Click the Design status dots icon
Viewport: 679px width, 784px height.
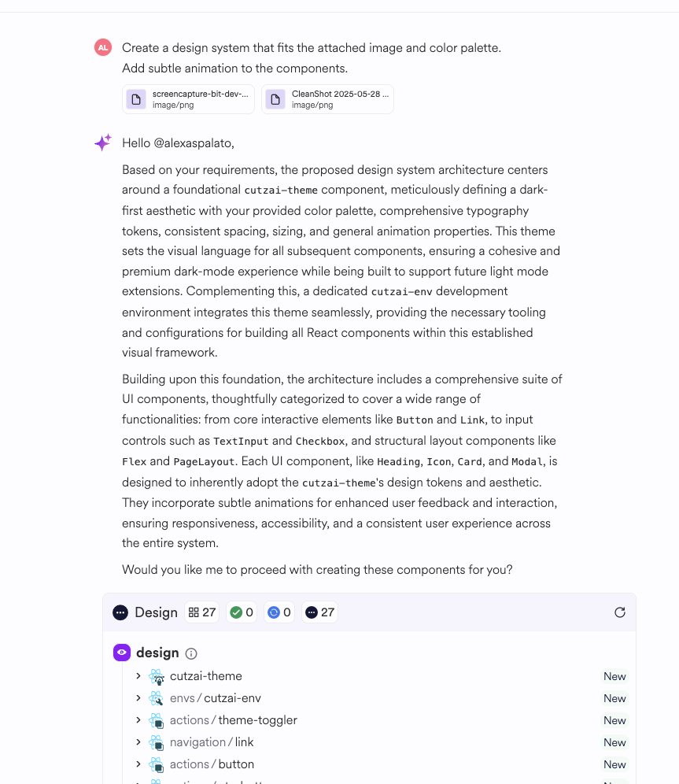point(120,612)
